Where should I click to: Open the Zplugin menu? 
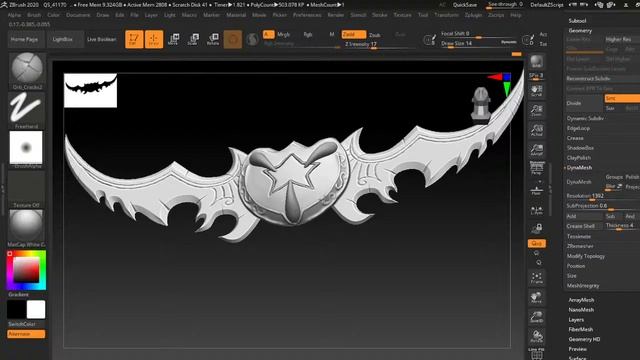tap(473, 15)
